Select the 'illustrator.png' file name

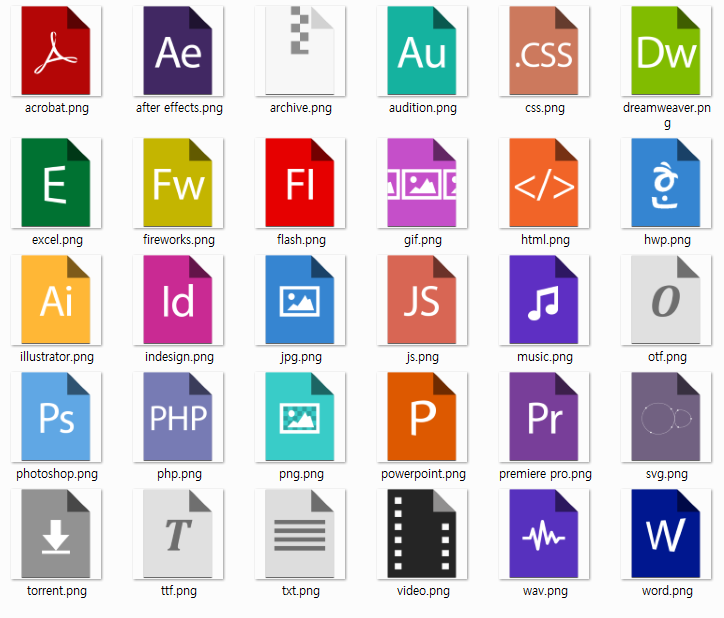tap(57, 357)
